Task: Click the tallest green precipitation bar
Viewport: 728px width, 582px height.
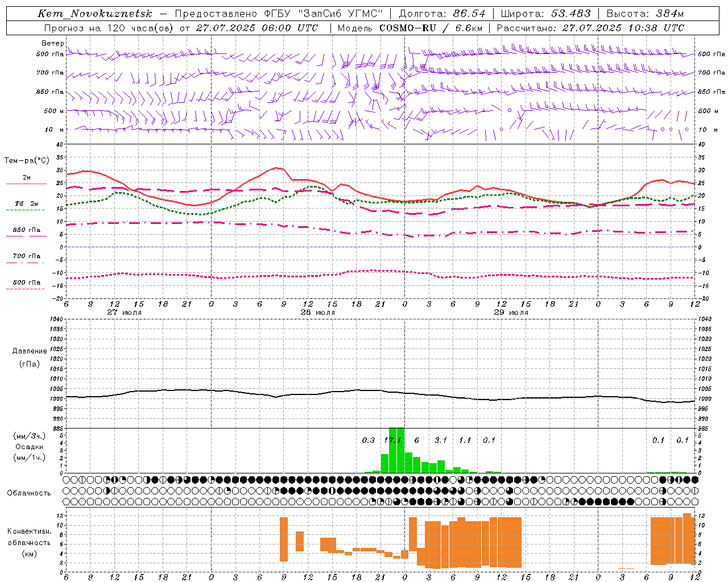Action: point(396,450)
